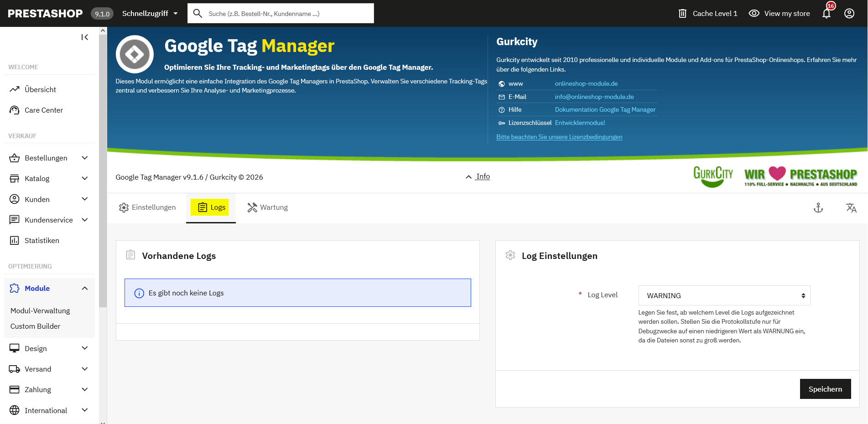The height and width of the screenshot is (424, 868).
Task: Click the View my store eye icon
Action: (754, 14)
